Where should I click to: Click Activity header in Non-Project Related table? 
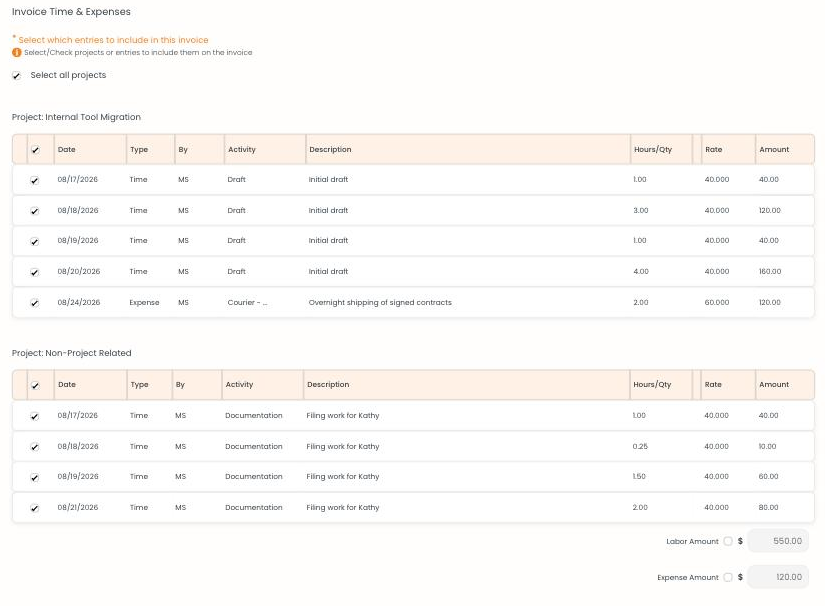coord(239,385)
